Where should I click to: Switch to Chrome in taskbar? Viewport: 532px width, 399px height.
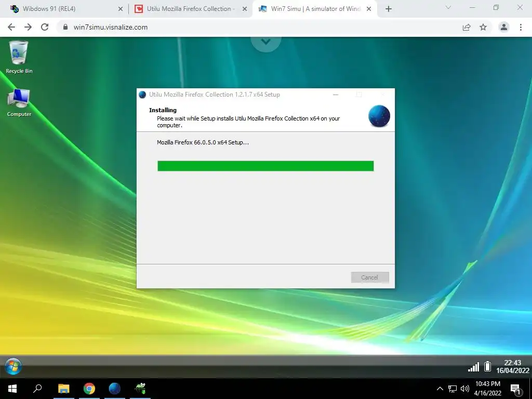[89, 389]
